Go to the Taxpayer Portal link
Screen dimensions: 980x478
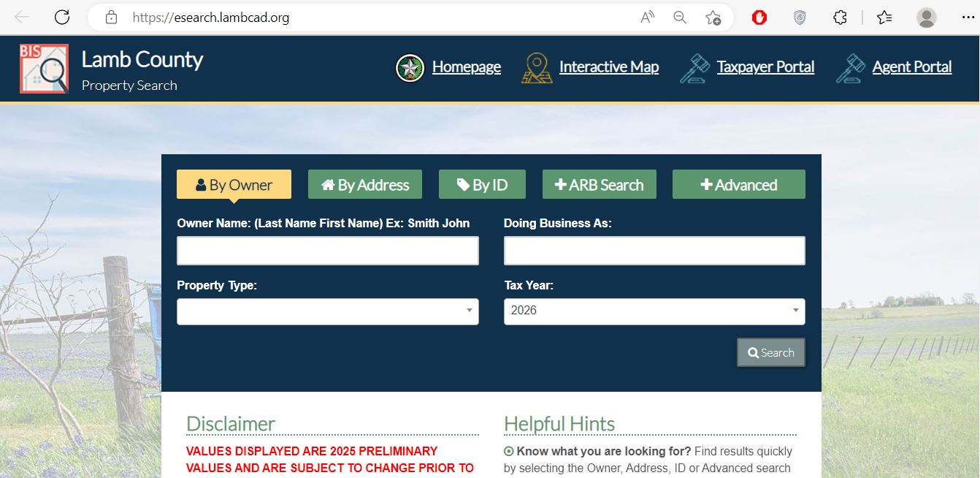[x=765, y=67]
